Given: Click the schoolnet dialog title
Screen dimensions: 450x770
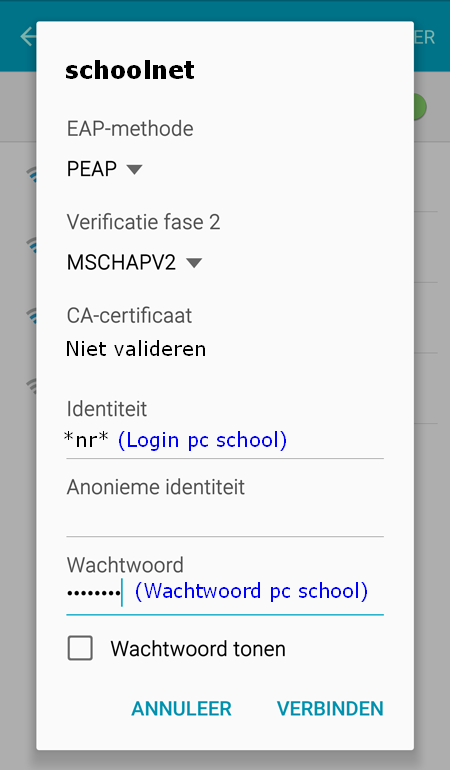Looking at the screenshot, I should pyautogui.click(x=130, y=70).
